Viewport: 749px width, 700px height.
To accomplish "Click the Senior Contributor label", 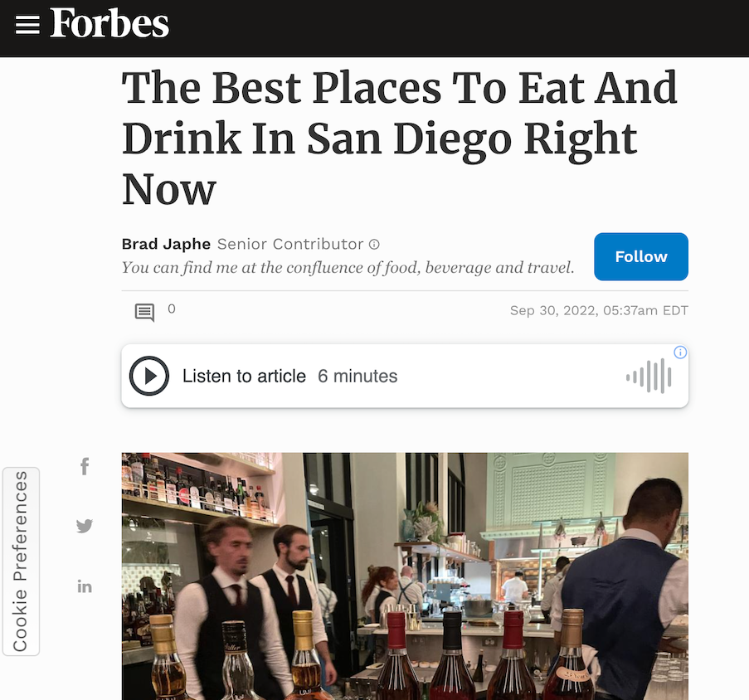I will [x=290, y=244].
